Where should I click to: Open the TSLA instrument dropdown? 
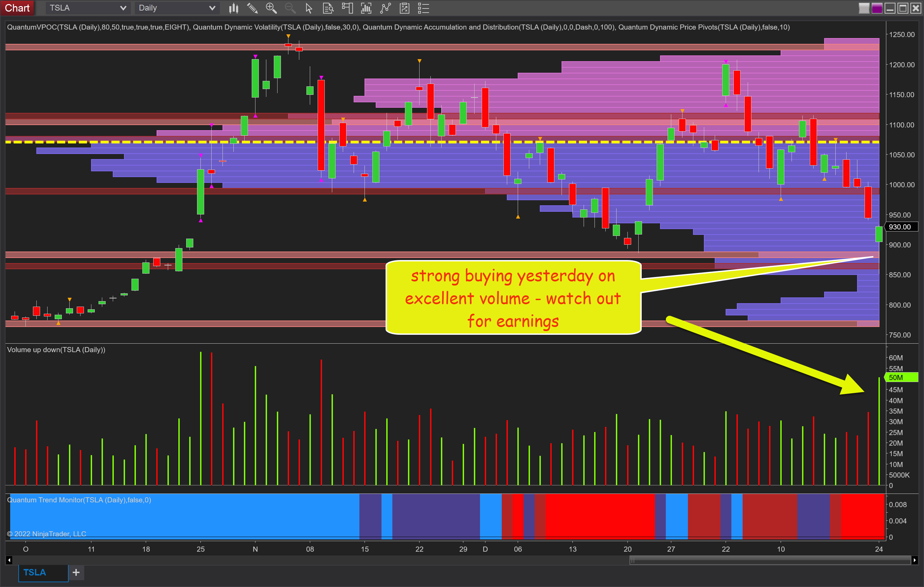pyautogui.click(x=88, y=8)
